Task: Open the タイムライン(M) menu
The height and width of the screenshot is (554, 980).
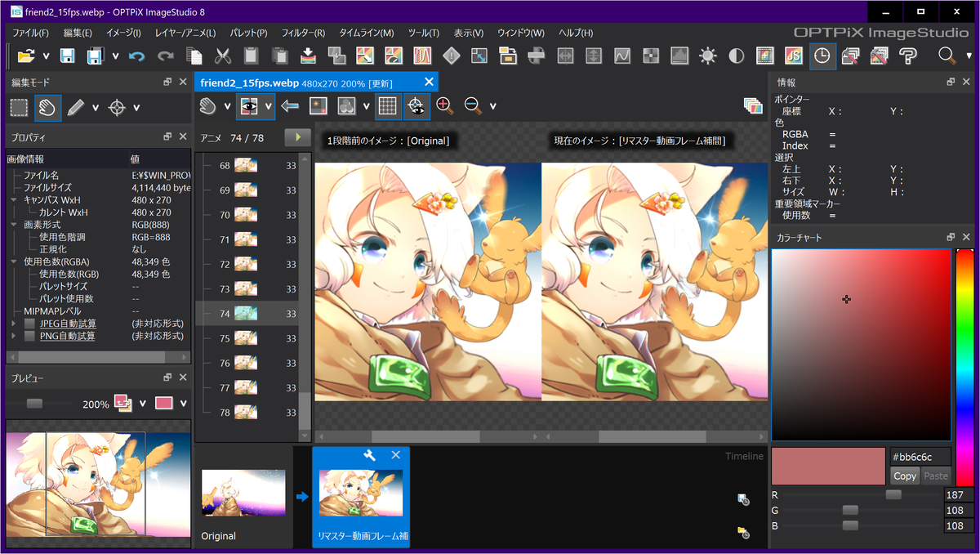Action: [x=367, y=33]
